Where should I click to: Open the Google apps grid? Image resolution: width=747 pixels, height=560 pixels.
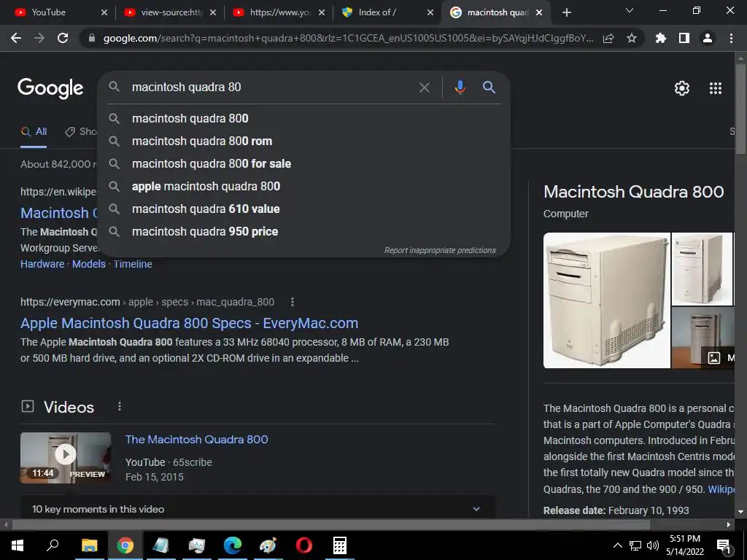(x=715, y=88)
